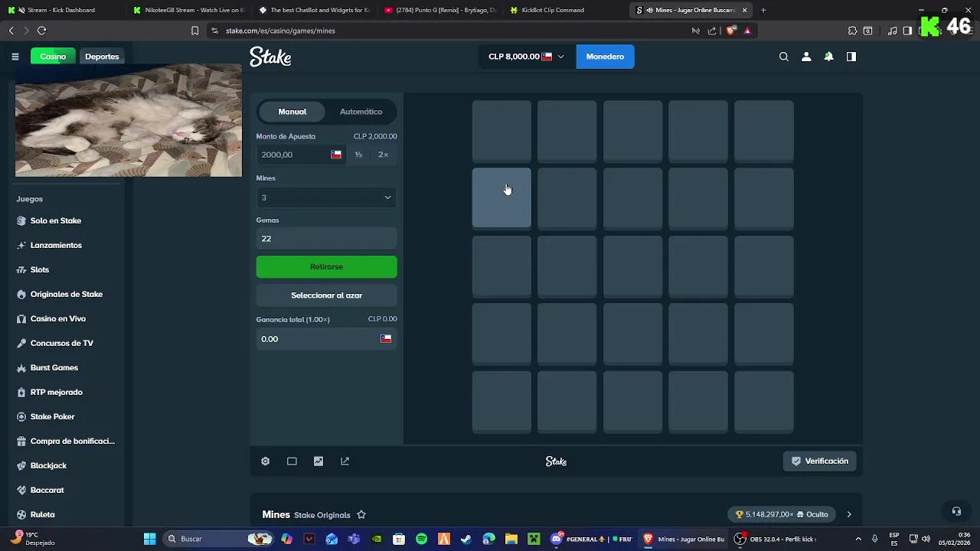Viewport: 980px width, 551px height.
Task: Open the Windows Start button
Action: click(150, 539)
